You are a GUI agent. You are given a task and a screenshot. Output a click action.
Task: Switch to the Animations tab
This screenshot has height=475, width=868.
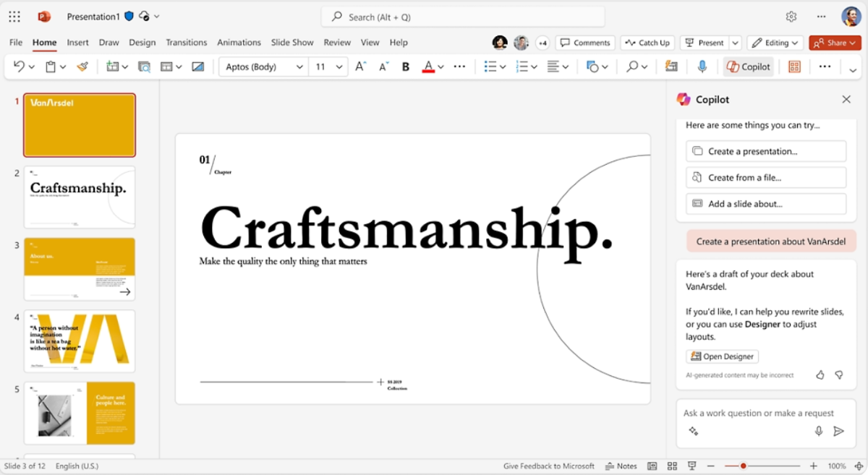[239, 43]
